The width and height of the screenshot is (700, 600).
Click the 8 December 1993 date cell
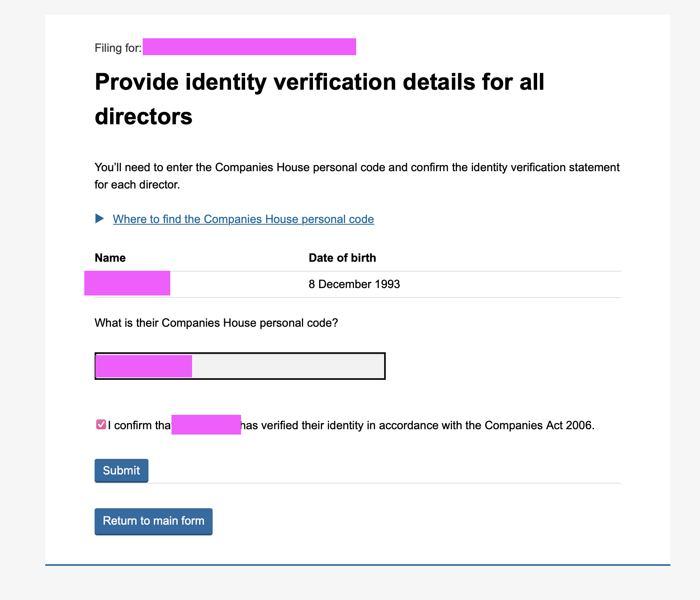coord(354,284)
